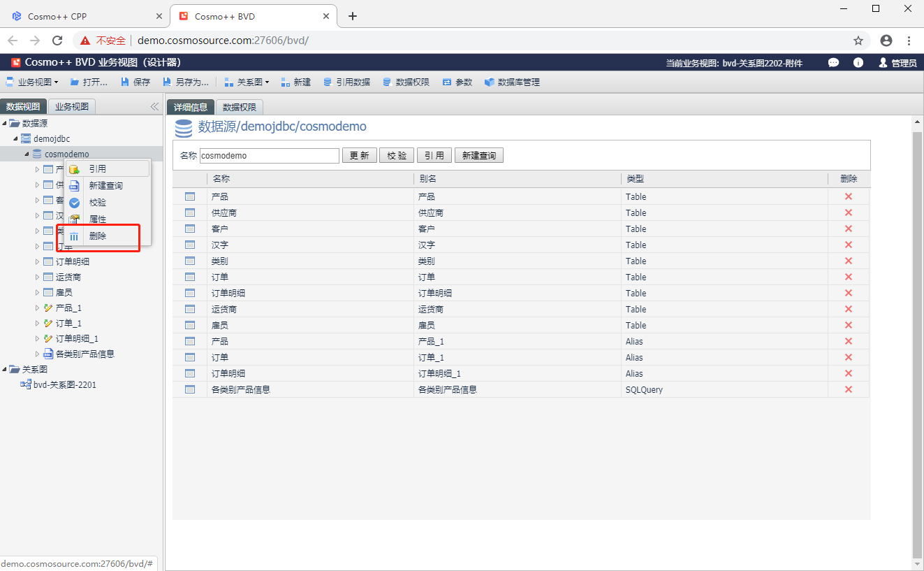Click the 打开... toolbar button
Screen dimensions: 924x571
pos(89,82)
